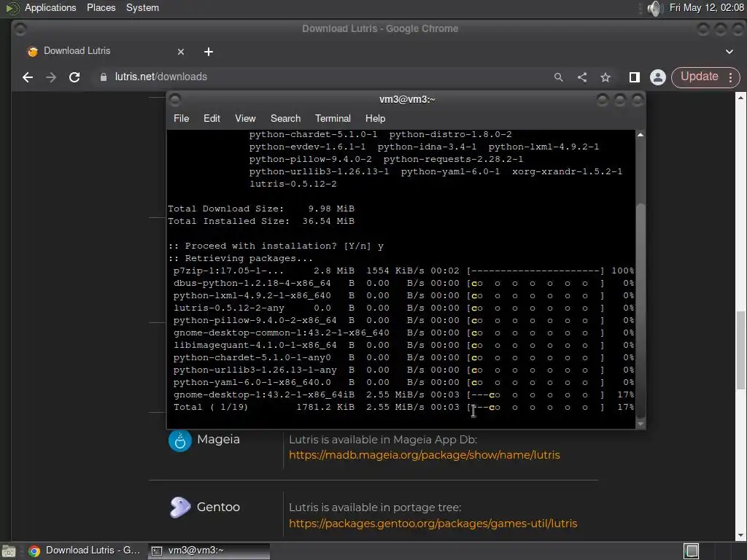Open the Mageia App Db lutris link
747x560 pixels.
424,455
